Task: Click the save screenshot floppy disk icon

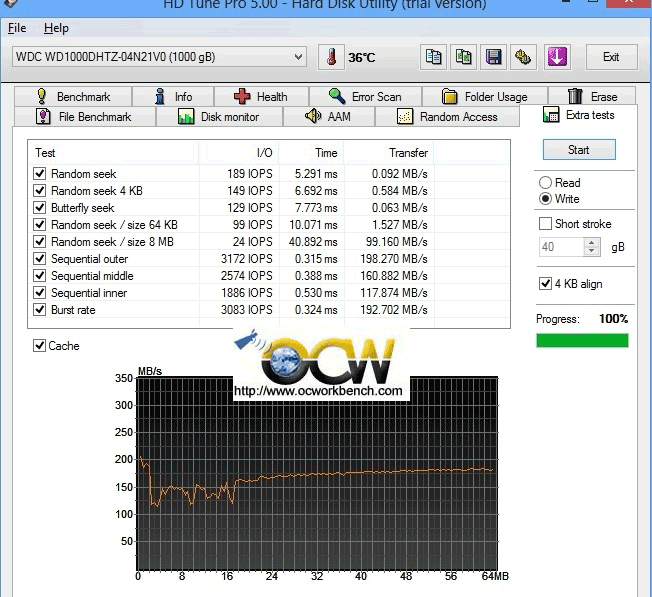Action: coord(494,57)
